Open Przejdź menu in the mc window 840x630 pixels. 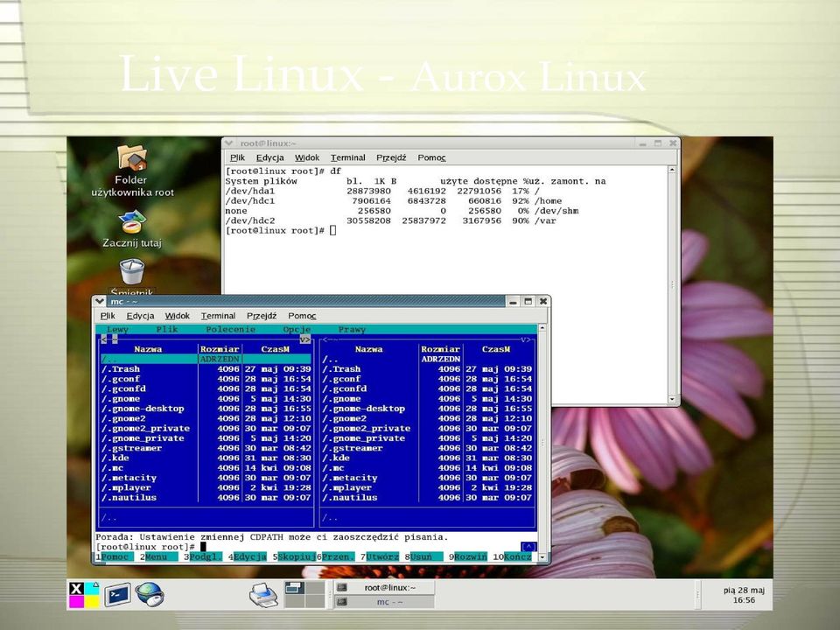(x=262, y=316)
